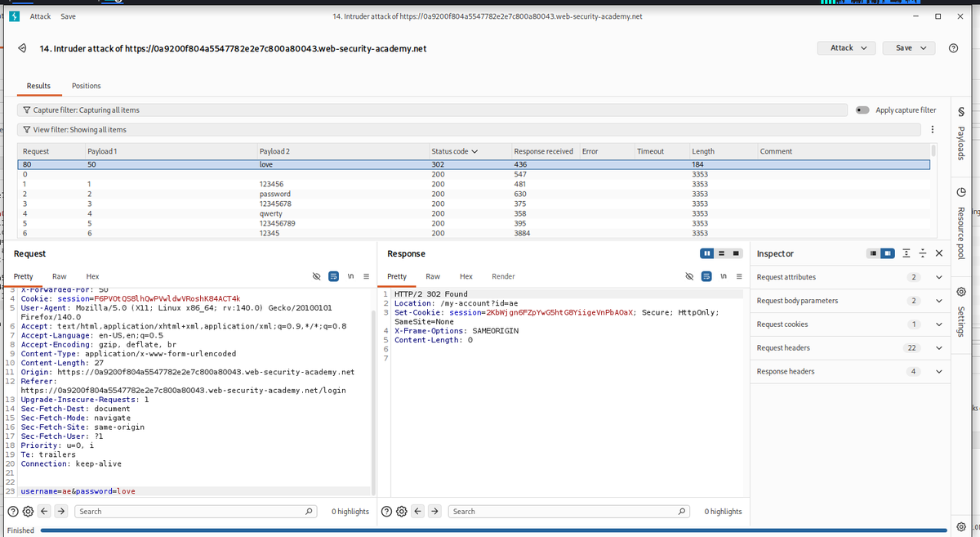The width and height of the screenshot is (980, 537).
Task: Show newline characters in the Request editor
Action: 350,276
